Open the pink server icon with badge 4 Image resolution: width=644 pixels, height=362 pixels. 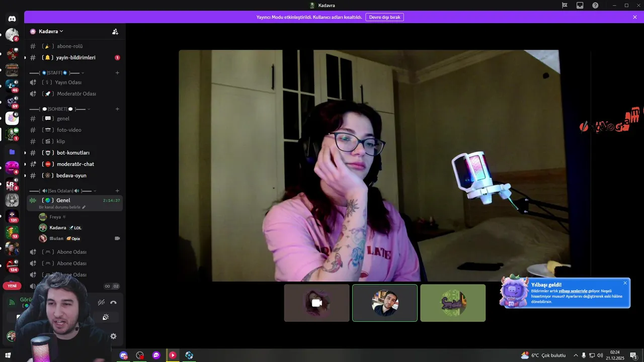point(12,167)
